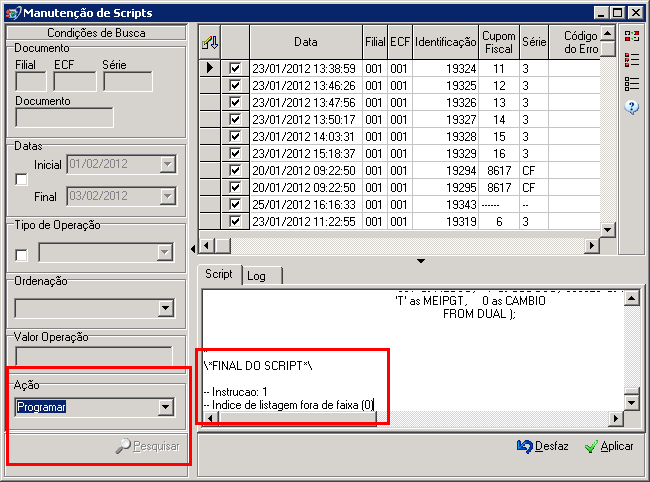The height and width of the screenshot is (482, 650).
Task: Click the plain checklist icon in right toolbar
Action: [631, 84]
